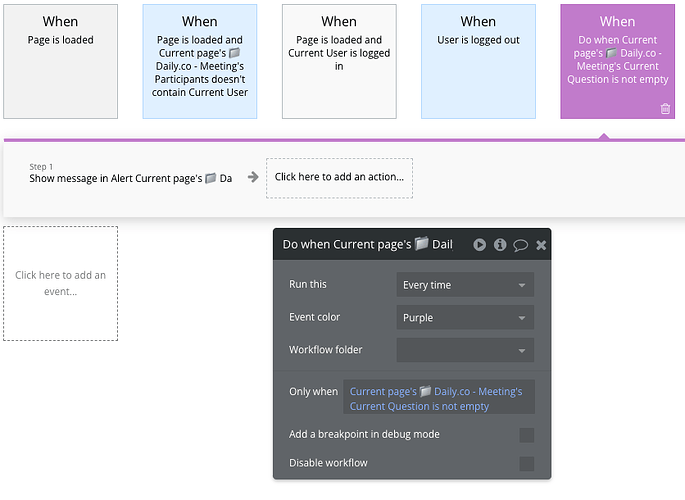Close the workflow property editor panel
This screenshot has height=500, width=685.
[x=541, y=245]
